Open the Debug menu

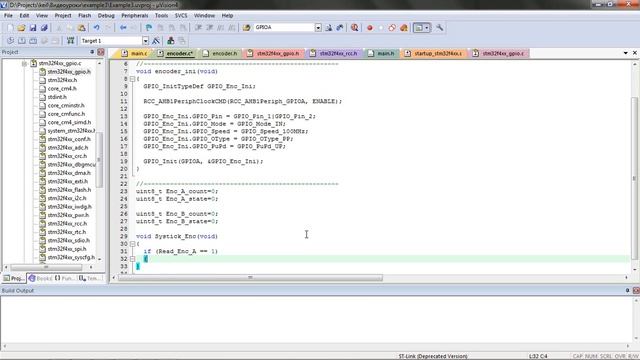(x=106, y=16)
